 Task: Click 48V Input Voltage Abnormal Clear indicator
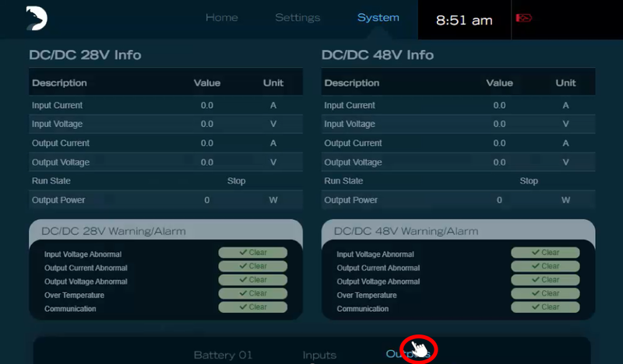[545, 253]
